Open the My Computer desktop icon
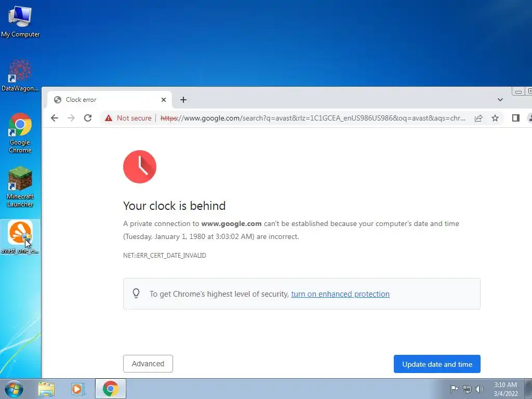Viewport: 532px width, 399px height. [x=20, y=21]
